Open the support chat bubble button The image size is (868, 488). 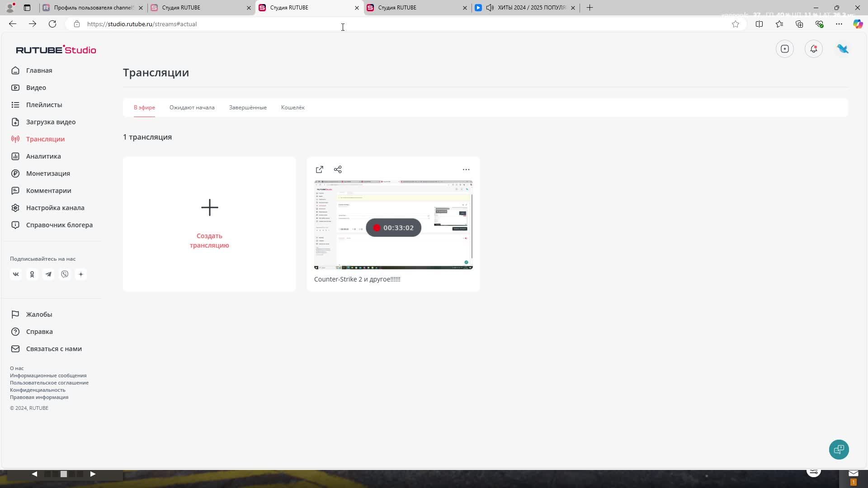point(839,450)
